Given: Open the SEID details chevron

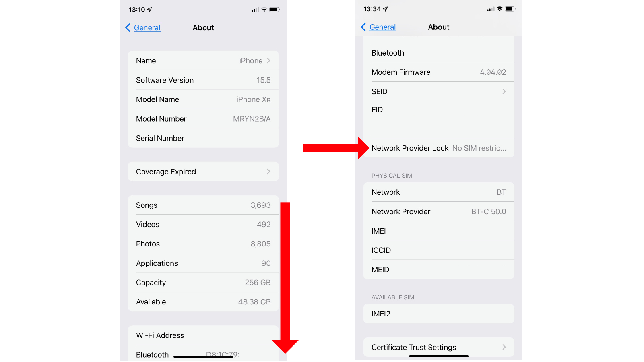Looking at the screenshot, I should coord(504,91).
